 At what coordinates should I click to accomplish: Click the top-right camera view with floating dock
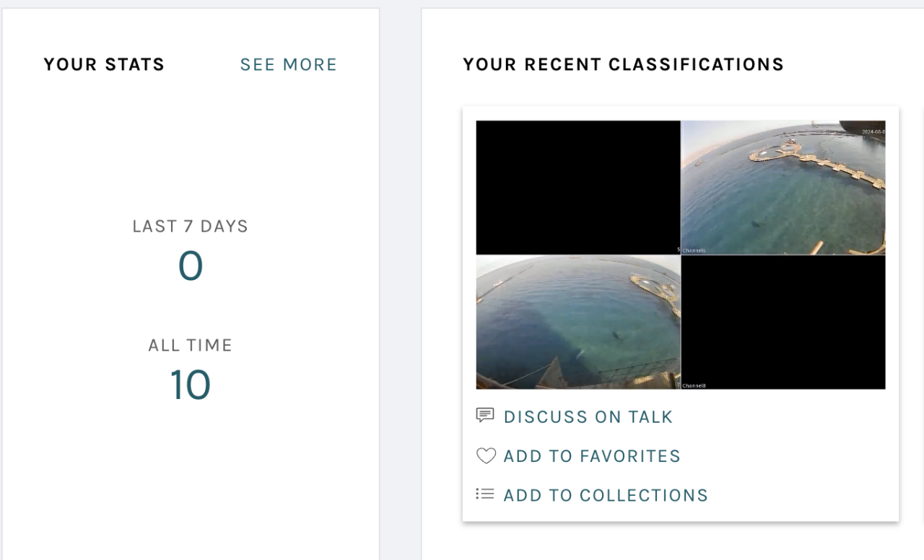point(783,188)
